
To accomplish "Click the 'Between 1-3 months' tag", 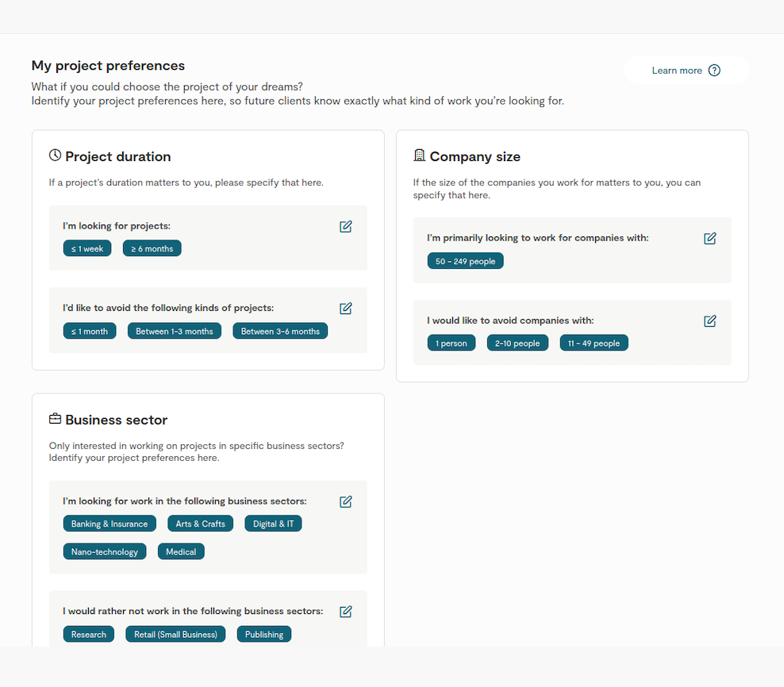I will 175,331.
